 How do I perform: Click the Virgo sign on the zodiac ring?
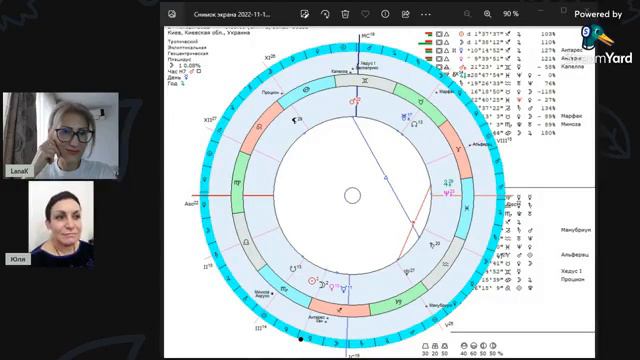click(x=238, y=183)
